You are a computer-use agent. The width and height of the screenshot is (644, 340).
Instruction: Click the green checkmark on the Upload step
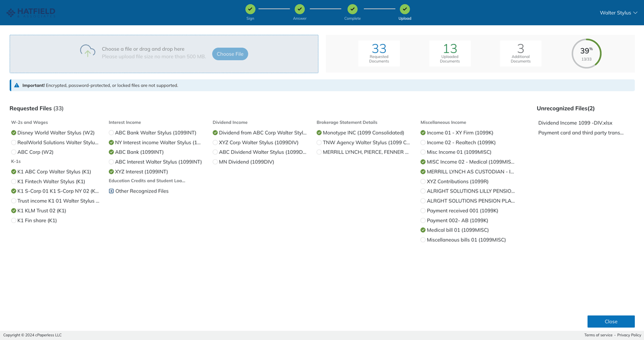click(405, 9)
